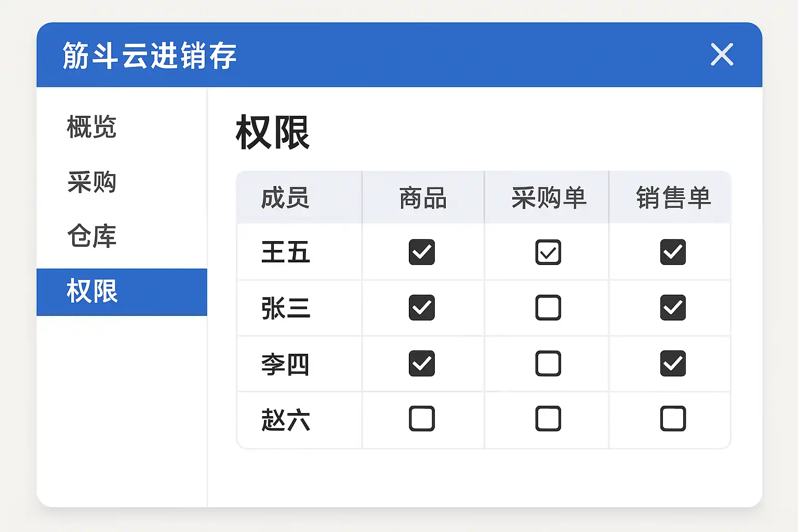
Task: Click the 销售单 column header
Action: pyautogui.click(x=673, y=198)
